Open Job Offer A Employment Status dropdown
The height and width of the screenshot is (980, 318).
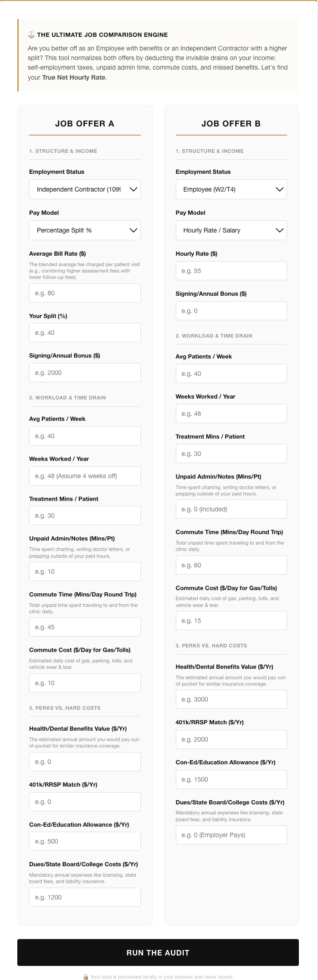[x=85, y=189]
